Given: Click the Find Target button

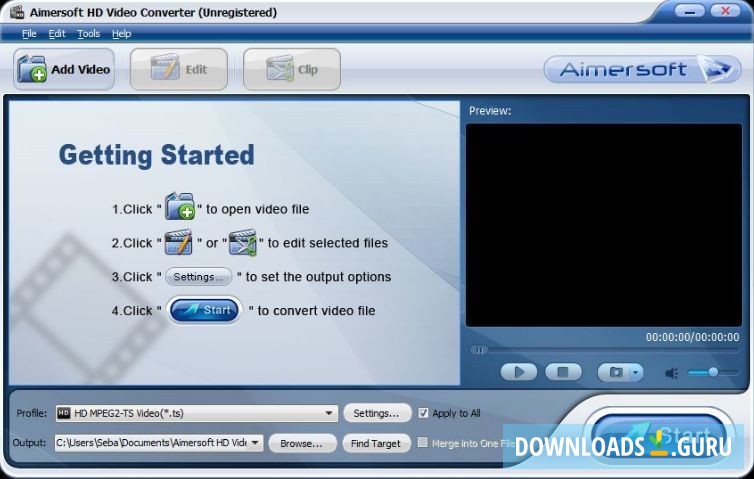Looking at the screenshot, I should click(x=376, y=443).
